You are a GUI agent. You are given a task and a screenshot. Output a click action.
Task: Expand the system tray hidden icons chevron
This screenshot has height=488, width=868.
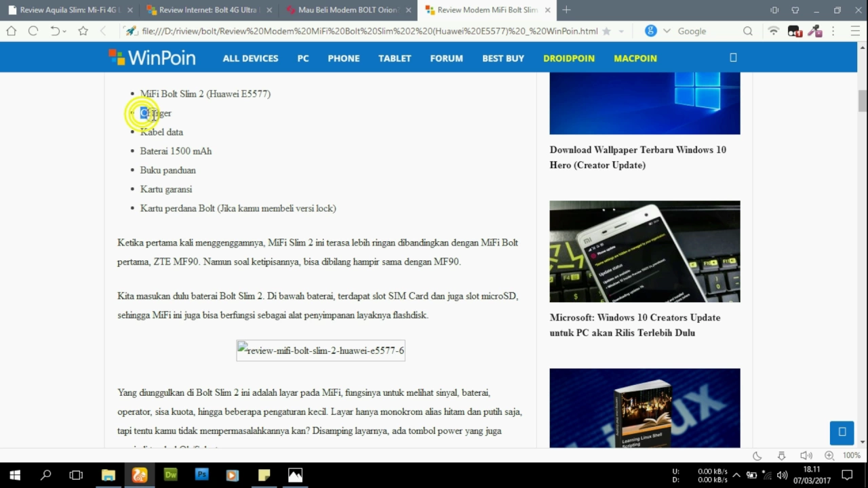coord(736,475)
